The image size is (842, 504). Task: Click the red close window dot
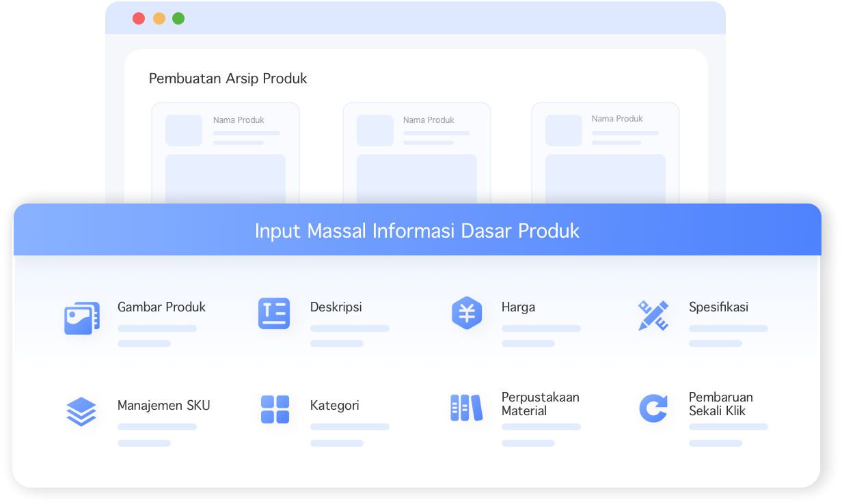tap(139, 18)
